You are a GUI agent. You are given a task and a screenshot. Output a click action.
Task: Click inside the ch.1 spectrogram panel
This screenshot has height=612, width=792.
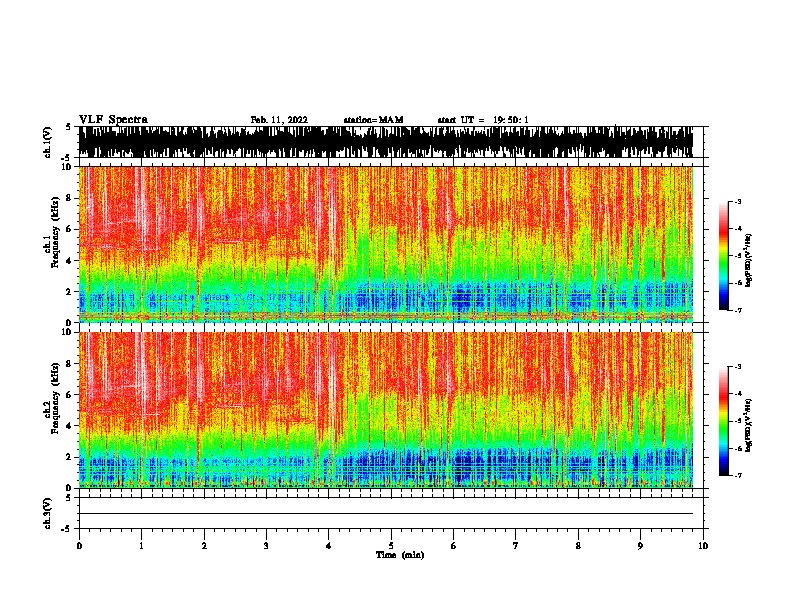386,244
